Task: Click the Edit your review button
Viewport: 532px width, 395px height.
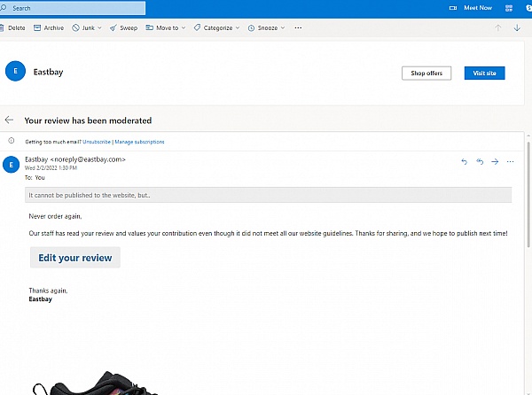Action: pyautogui.click(x=74, y=258)
